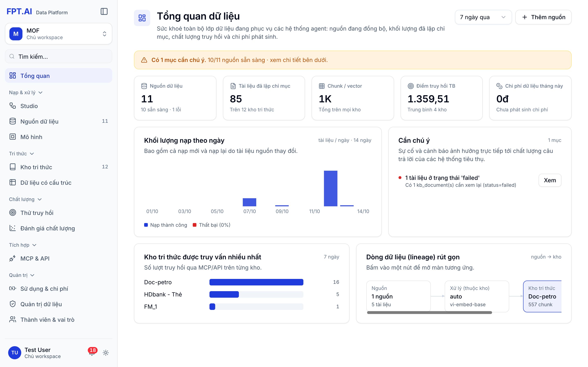
Task: Go to MCP & API integration
Action: click(x=59, y=258)
